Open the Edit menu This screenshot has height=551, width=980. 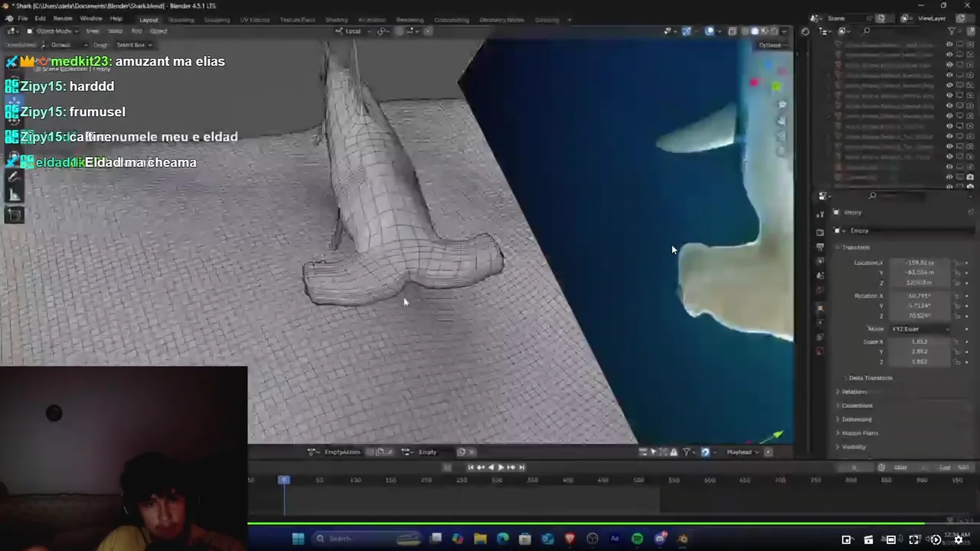tap(41, 18)
